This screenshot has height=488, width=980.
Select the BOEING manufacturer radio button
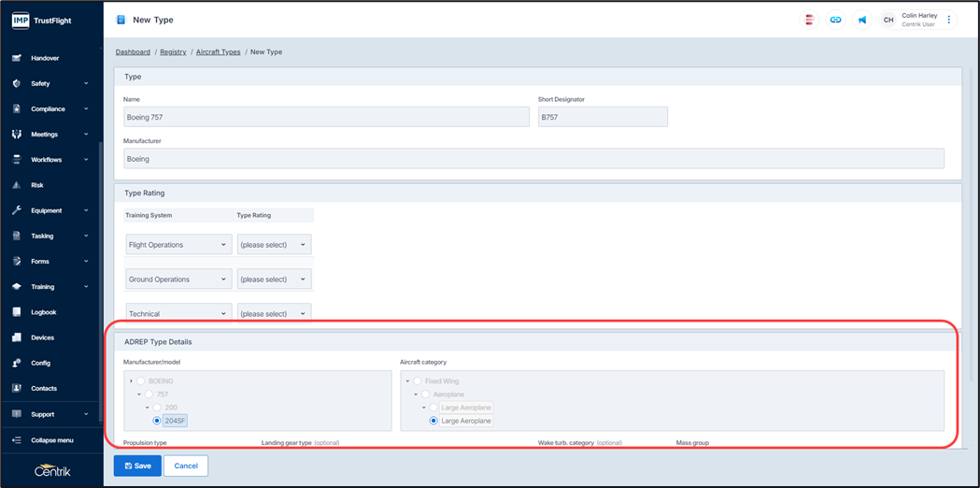[x=141, y=381]
